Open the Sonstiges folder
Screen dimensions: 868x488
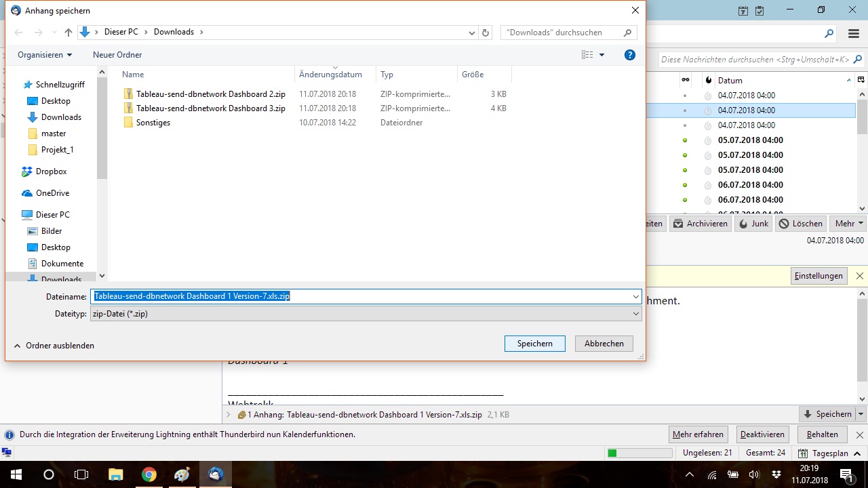point(153,123)
